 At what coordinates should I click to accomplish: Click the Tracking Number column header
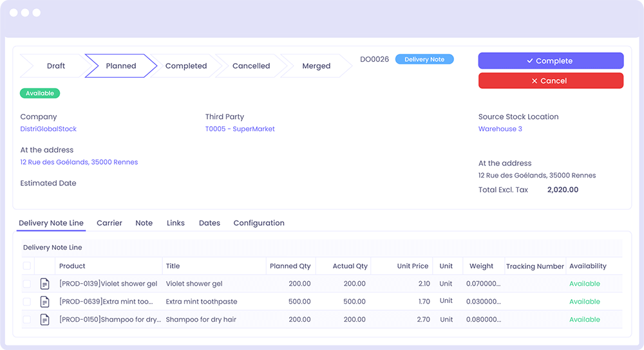click(535, 266)
